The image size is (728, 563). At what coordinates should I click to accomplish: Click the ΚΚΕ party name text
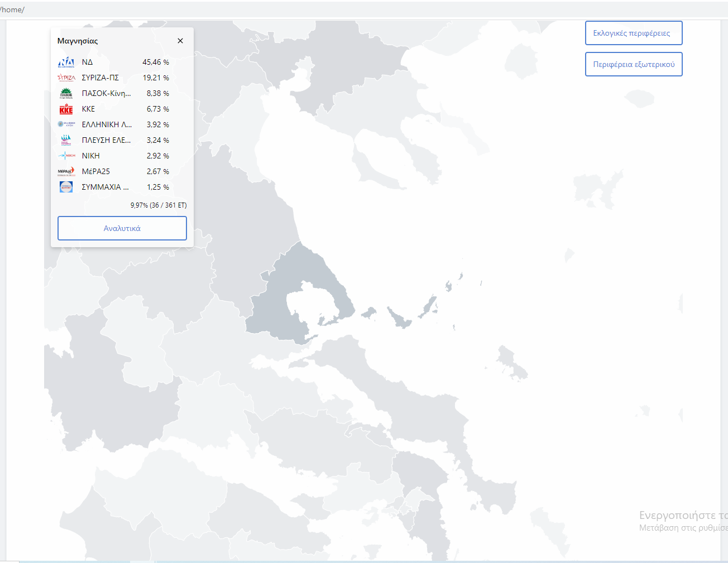(88, 109)
